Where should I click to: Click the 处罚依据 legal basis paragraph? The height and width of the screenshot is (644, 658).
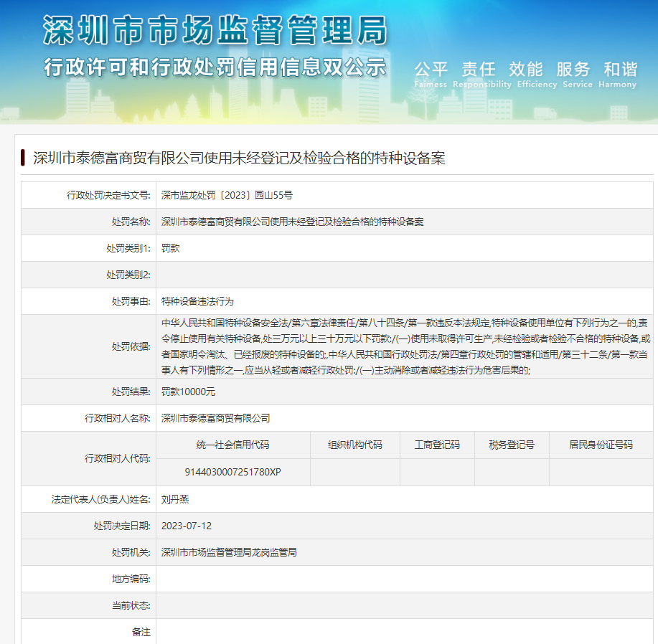point(405,346)
